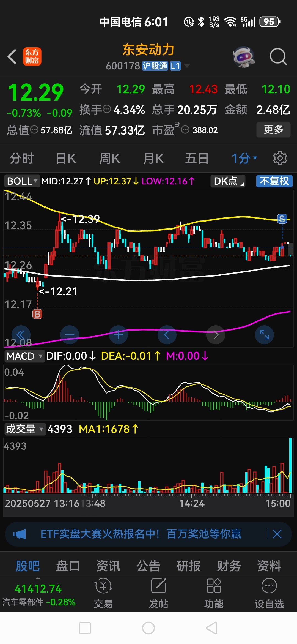
Task: Tap 换手 info circle icon
Action: 107,109
